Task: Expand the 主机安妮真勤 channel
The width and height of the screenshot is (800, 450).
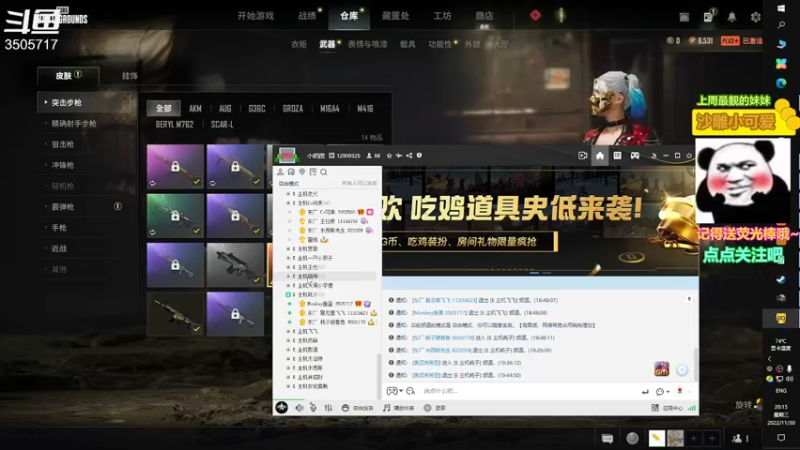Action: pos(288,387)
